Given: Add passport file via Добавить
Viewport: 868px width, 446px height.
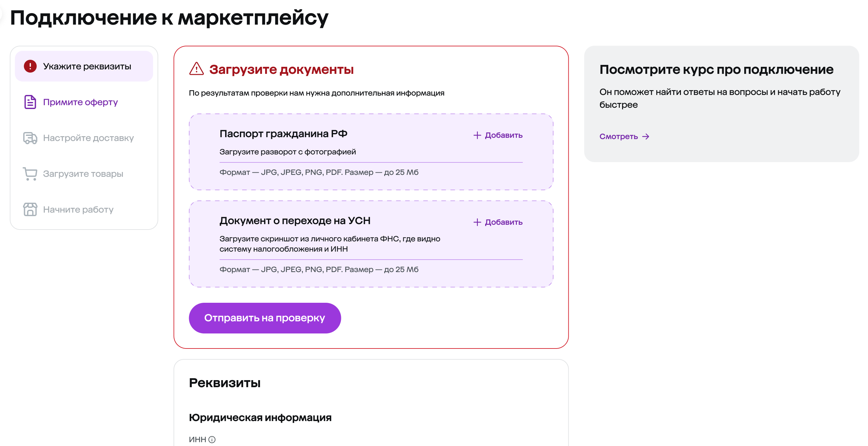Looking at the screenshot, I should [498, 135].
